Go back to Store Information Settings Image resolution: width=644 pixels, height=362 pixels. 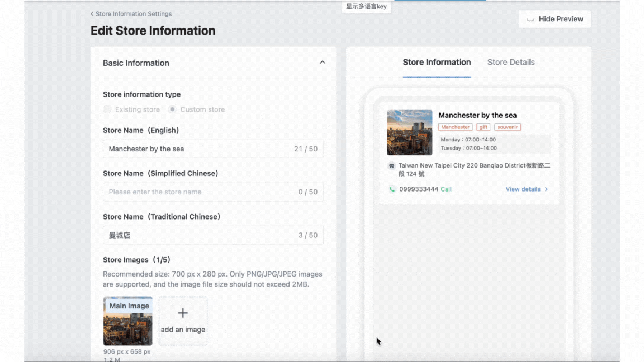click(x=131, y=13)
